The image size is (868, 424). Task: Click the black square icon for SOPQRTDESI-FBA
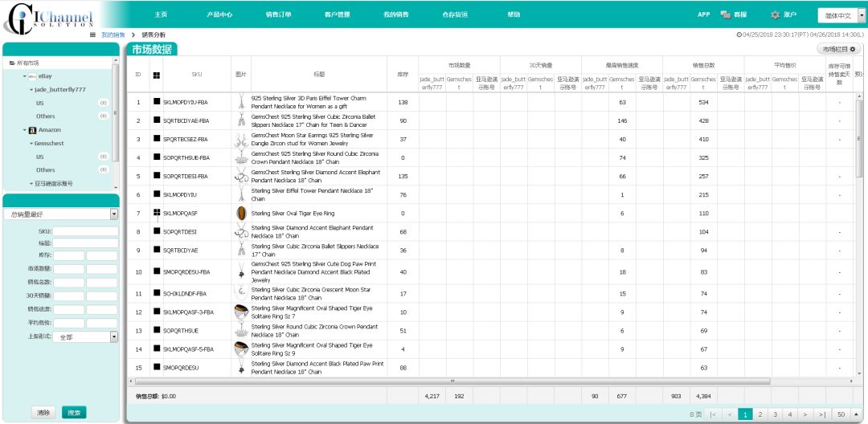click(x=157, y=176)
